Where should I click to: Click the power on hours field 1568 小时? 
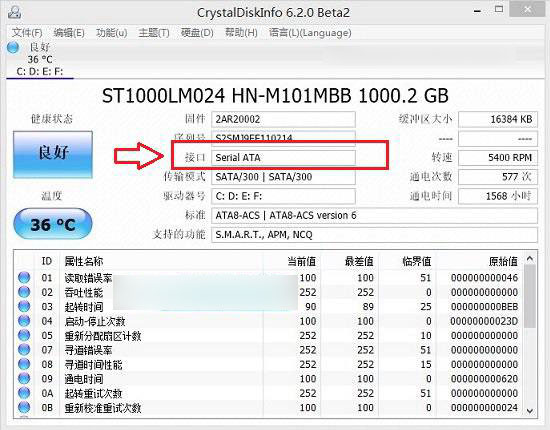tap(498, 196)
